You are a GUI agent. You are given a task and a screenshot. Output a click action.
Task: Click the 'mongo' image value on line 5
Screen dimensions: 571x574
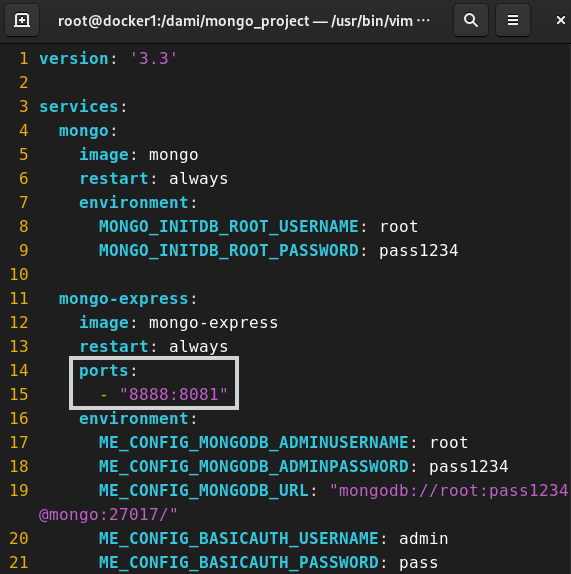click(x=173, y=155)
